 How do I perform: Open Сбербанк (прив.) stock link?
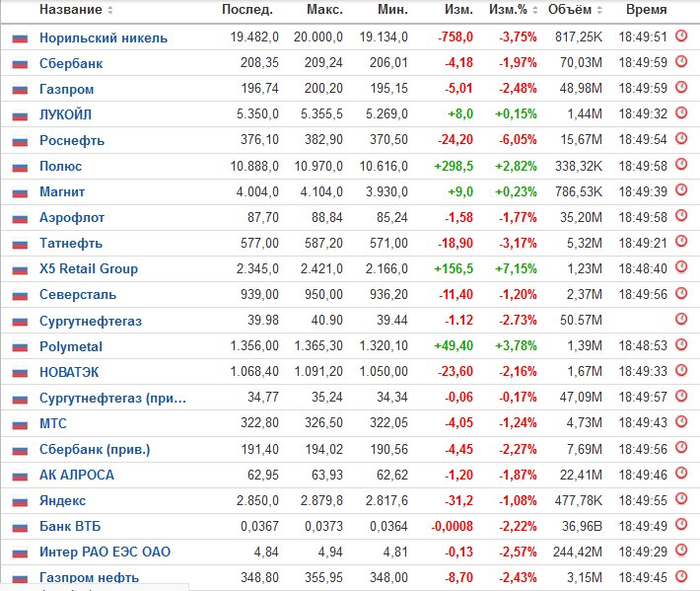point(95,449)
